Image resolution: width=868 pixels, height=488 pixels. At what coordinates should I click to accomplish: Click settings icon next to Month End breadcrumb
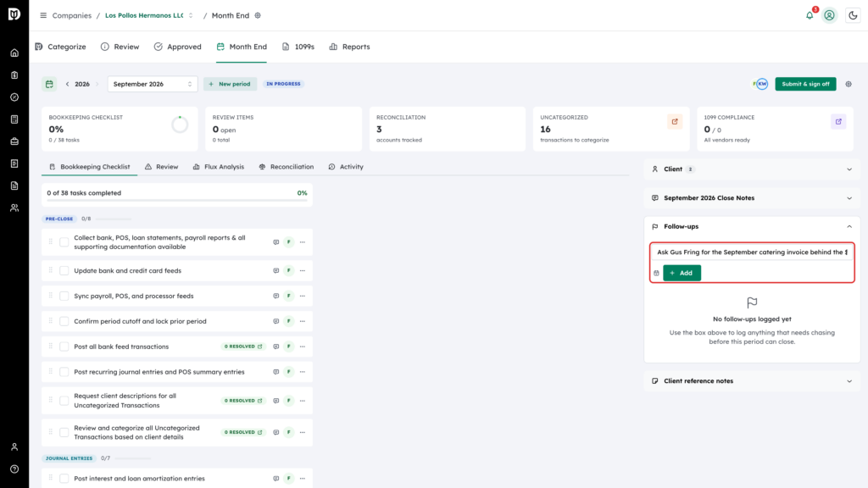(258, 15)
